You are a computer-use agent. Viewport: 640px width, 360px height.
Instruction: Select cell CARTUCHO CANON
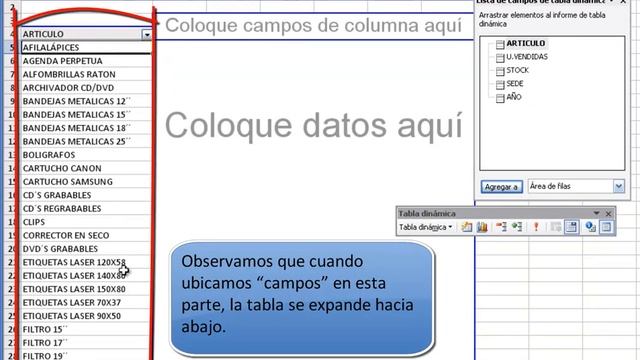pyautogui.click(x=86, y=169)
